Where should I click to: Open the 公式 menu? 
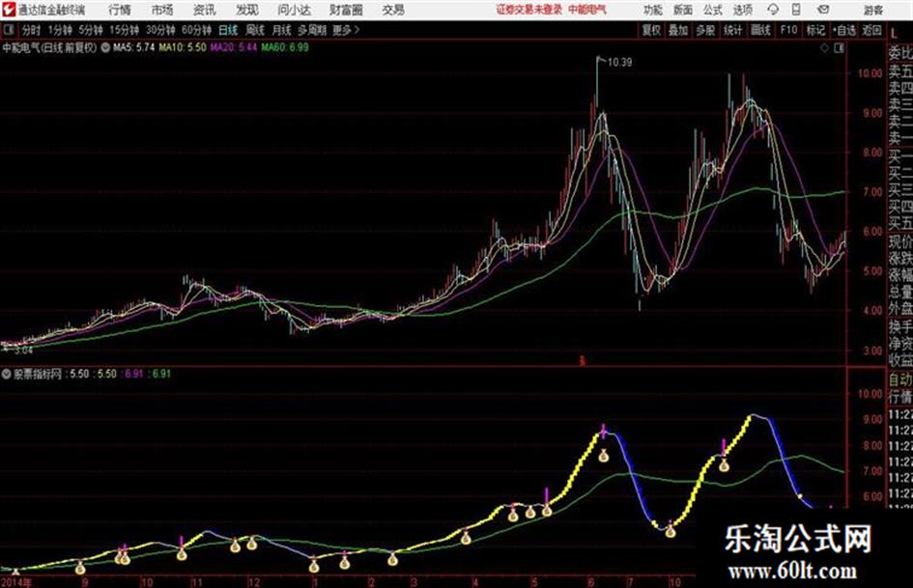[712, 10]
